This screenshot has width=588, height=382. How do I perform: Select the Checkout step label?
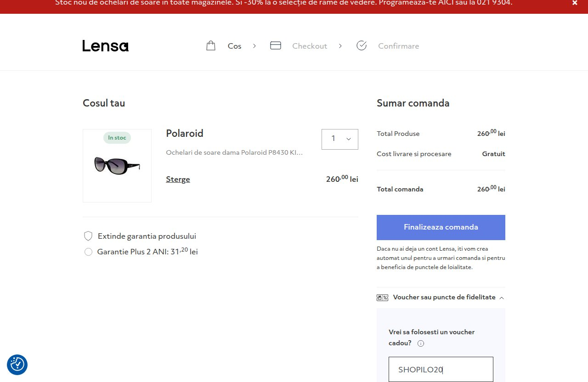pos(310,46)
